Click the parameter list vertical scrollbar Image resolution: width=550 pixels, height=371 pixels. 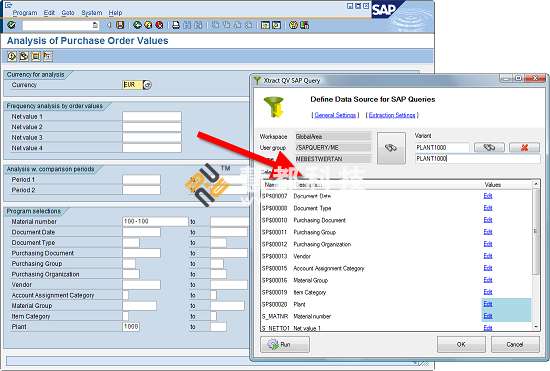[536, 255]
